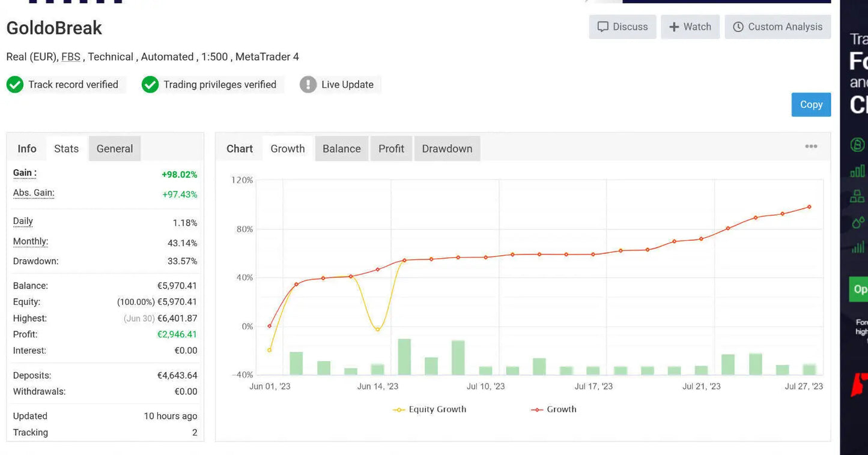Click the 10 hours ago updated value

tap(171, 416)
